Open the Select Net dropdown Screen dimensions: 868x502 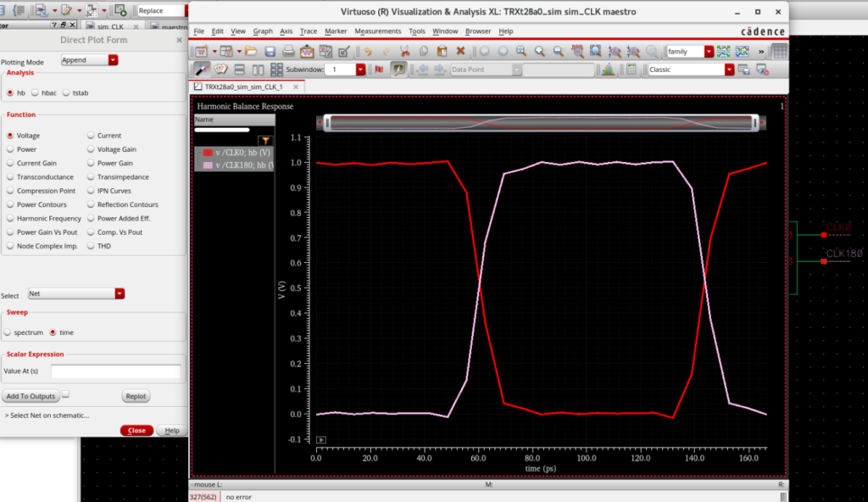[75, 293]
